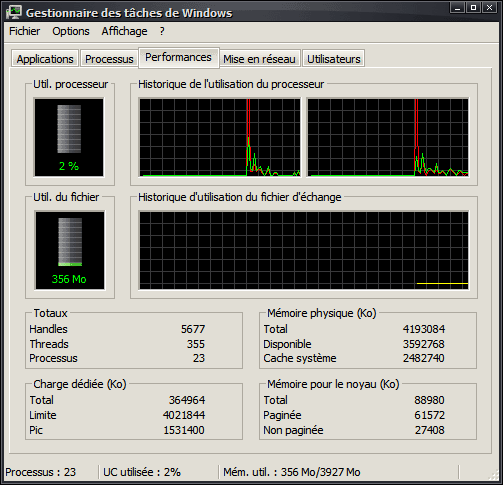
Task: Click the swap file usage history graph
Action: point(304,250)
